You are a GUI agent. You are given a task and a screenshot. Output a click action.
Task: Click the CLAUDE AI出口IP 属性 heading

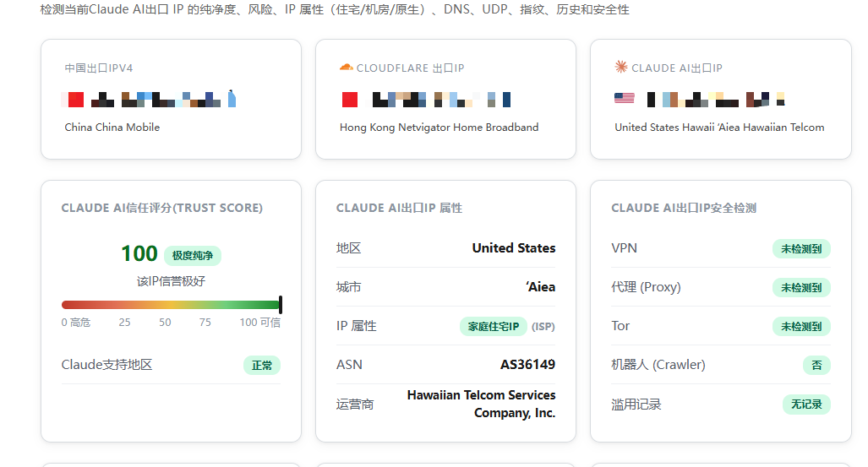tap(399, 208)
